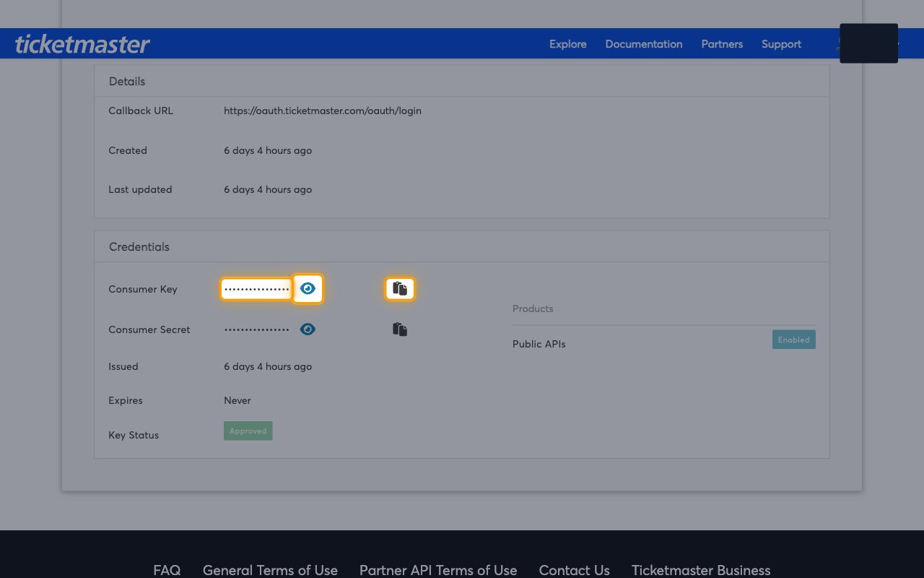The height and width of the screenshot is (578, 924).
Task: Open the Ticketmaster Business link
Action: (701, 570)
